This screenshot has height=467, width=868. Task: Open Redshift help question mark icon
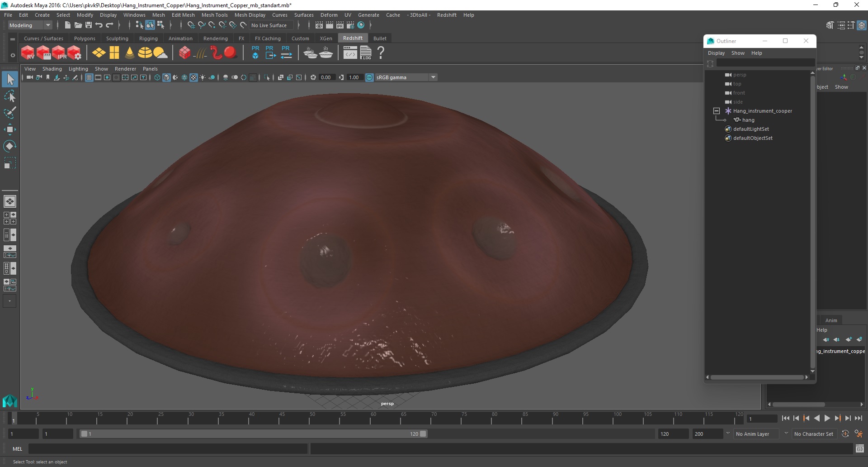(381, 53)
